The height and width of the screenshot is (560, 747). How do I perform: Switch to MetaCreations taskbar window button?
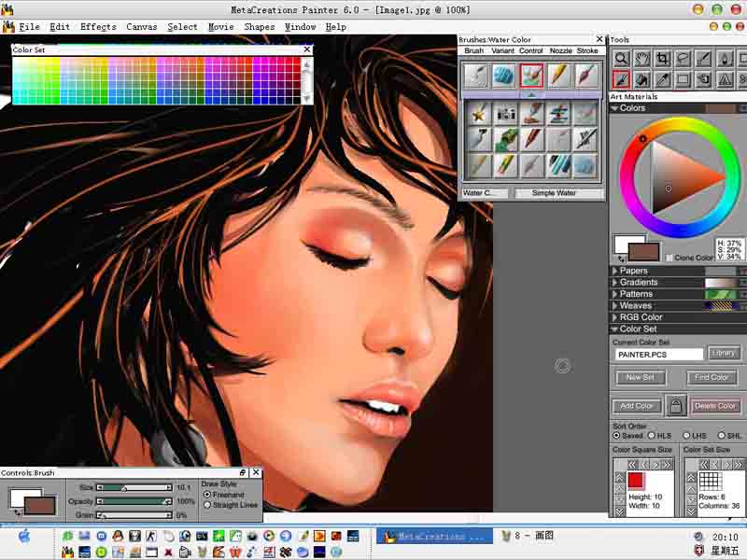click(434, 536)
